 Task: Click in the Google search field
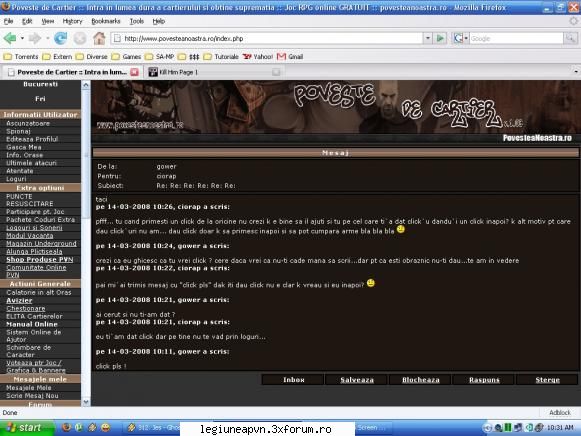coord(516,38)
